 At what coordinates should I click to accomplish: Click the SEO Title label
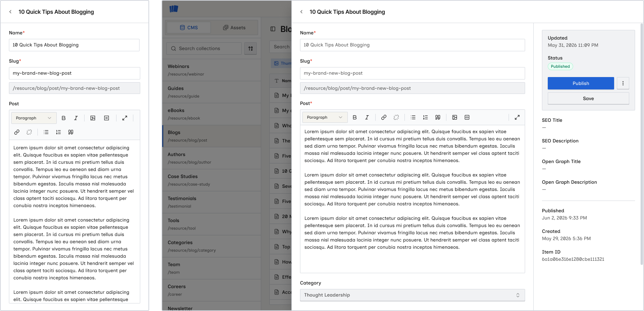click(552, 120)
